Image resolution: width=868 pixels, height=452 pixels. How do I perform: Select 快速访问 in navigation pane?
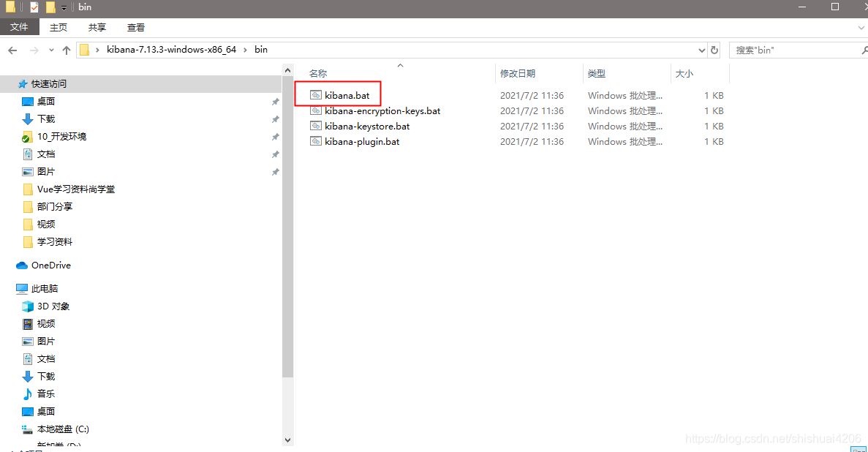(49, 83)
